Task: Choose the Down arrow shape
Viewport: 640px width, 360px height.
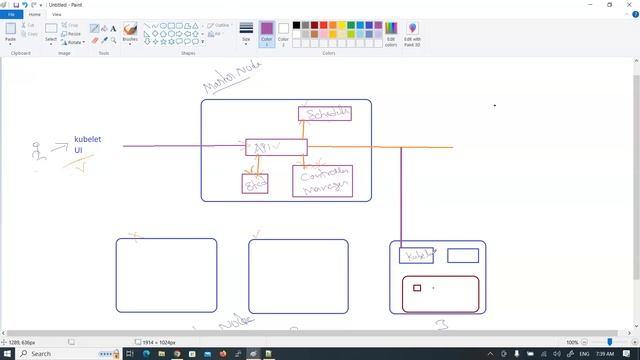Action: [147, 42]
